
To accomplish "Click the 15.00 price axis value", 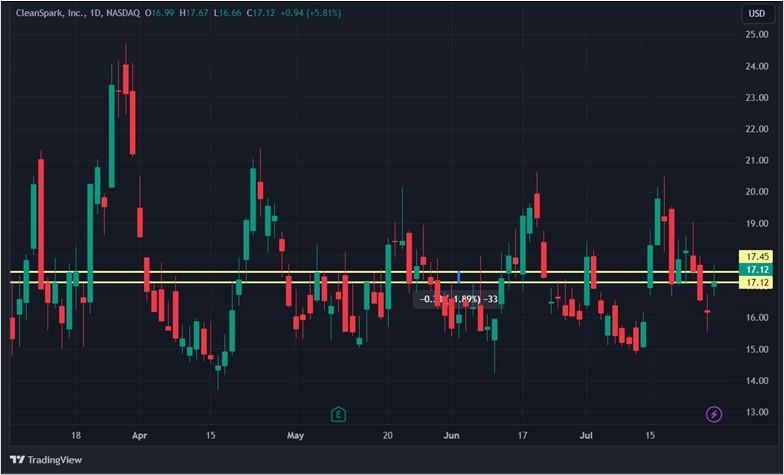I will click(756, 349).
